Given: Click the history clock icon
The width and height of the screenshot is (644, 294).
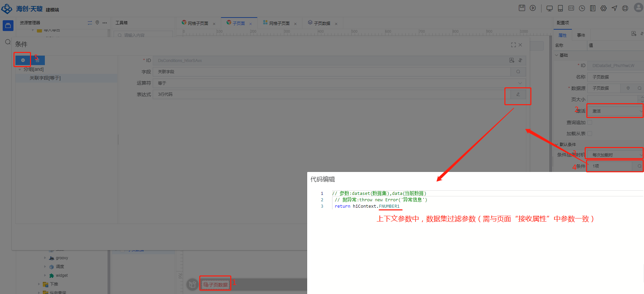Looking at the screenshot, I should [x=582, y=8].
